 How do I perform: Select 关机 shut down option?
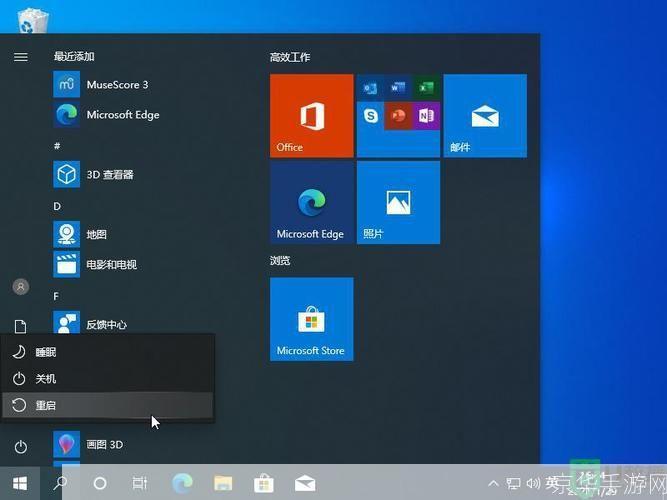(108, 378)
